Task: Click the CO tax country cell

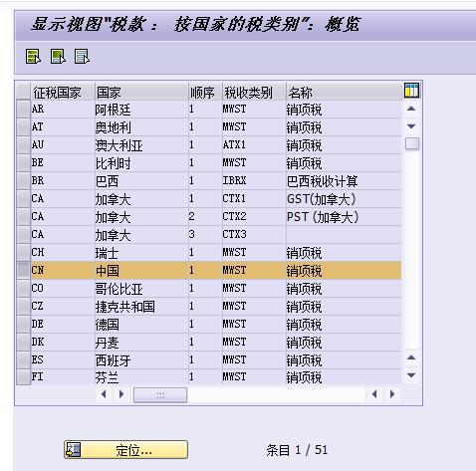Action: (63, 289)
